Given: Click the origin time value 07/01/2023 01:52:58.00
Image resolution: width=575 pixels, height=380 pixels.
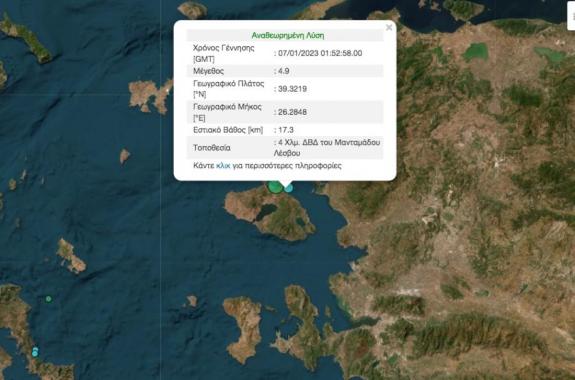Looking at the screenshot, I should point(320,53).
